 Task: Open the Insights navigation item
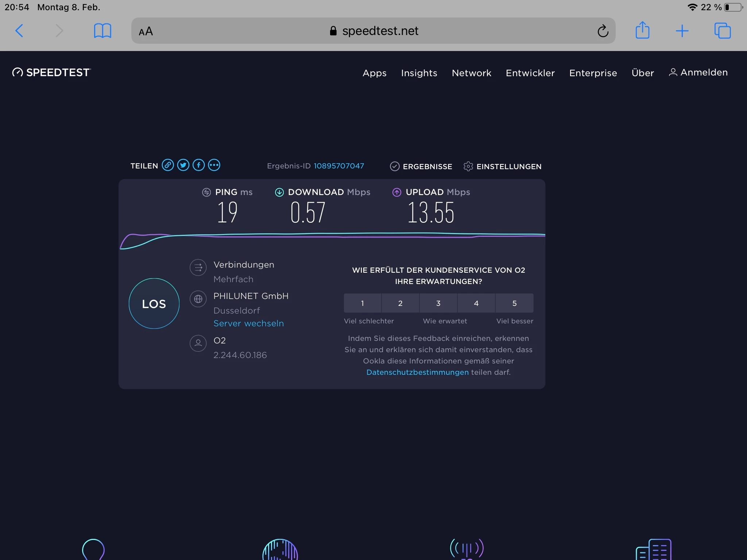coord(419,73)
